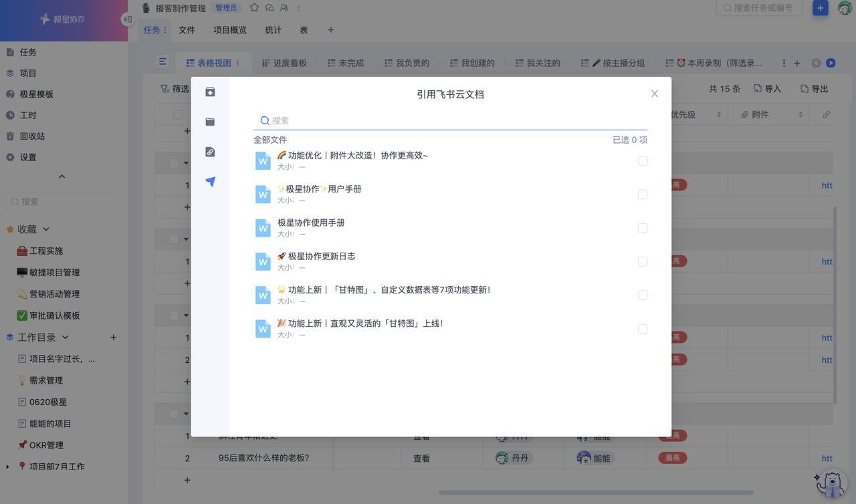Tick checkbox for 极星协作更新日志 document

(x=643, y=261)
